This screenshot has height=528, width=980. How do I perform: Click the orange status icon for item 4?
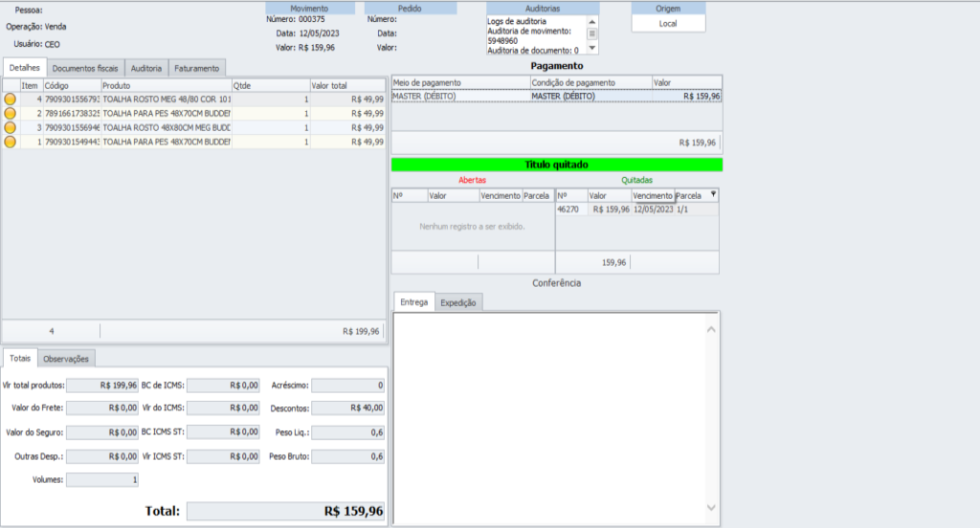pos(11,99)
